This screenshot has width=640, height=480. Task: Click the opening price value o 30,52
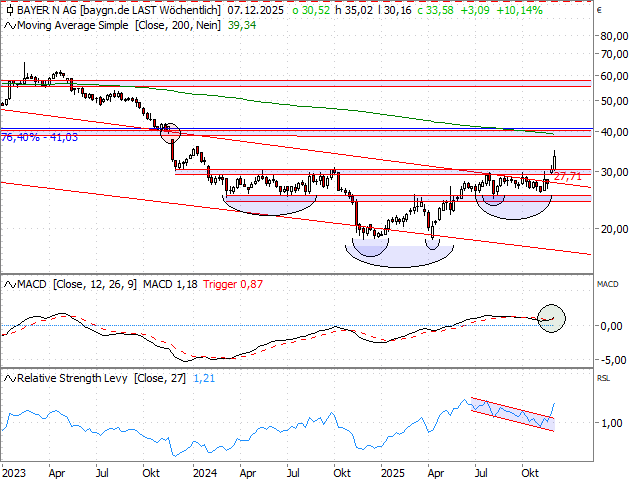point(311,10)
